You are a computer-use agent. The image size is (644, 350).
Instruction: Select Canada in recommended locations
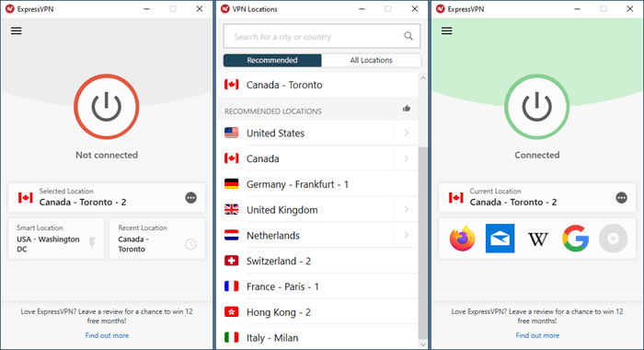click(305, 158)
